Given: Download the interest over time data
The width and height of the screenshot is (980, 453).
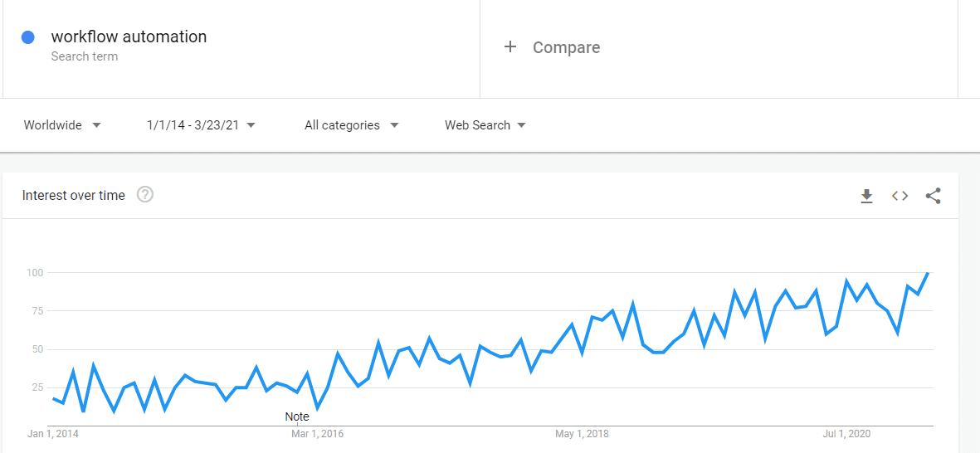Looking at the screenshot, I should click(x=866, y=196).
